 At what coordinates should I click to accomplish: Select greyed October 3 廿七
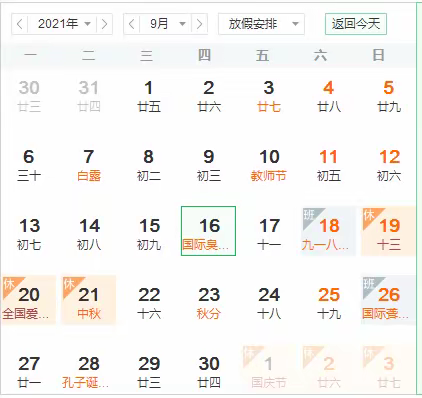click(x=388, y=370)
